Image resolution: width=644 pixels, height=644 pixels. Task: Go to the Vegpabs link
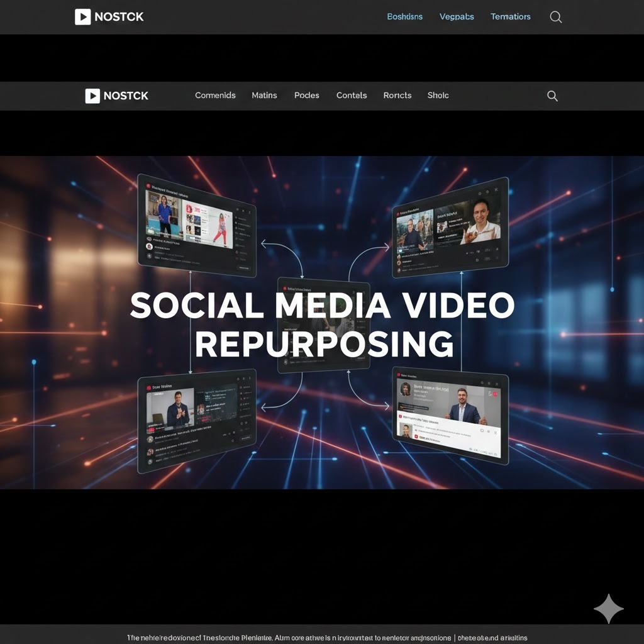coord(457,17)
